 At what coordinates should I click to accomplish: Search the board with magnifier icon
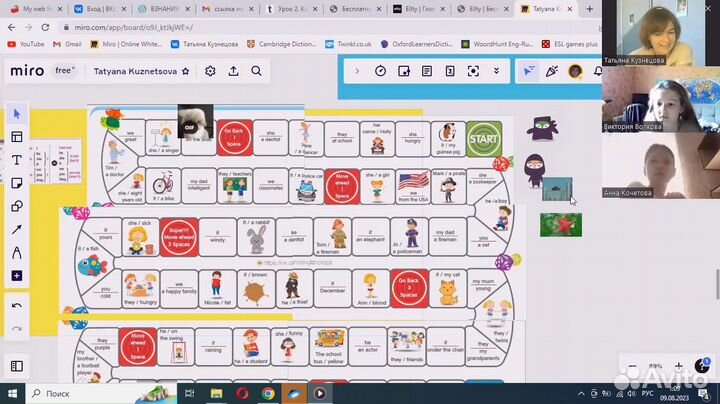coord(257,71)
